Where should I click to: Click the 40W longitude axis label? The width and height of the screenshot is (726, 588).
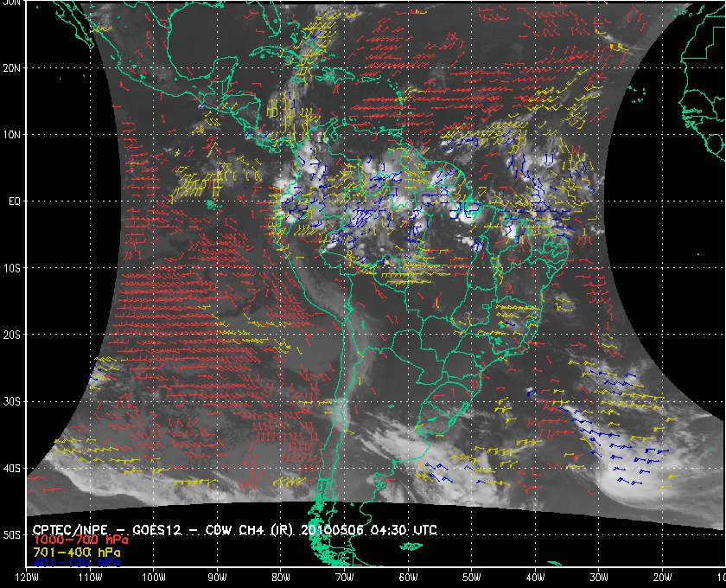click(x=535, y=578)
